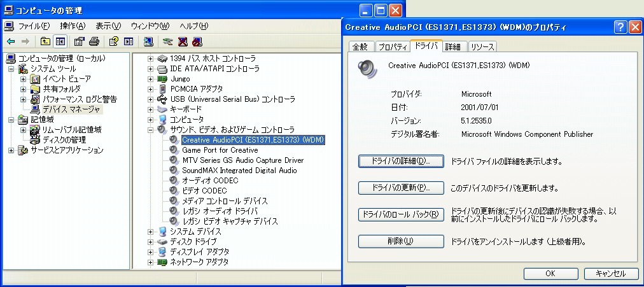This screenshot has height=287, width=644.
Task: Switch to the 詳細 tab
Action: [x=453, y=47]
